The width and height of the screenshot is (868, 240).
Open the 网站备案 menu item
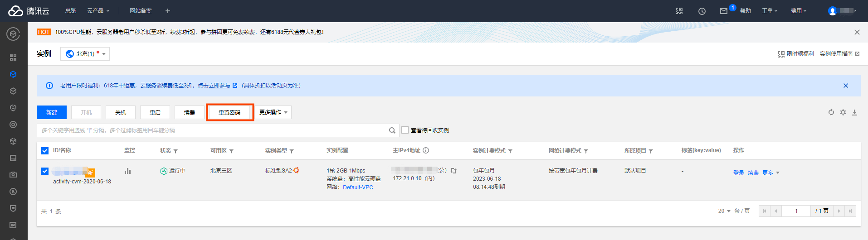coord(141,11)
